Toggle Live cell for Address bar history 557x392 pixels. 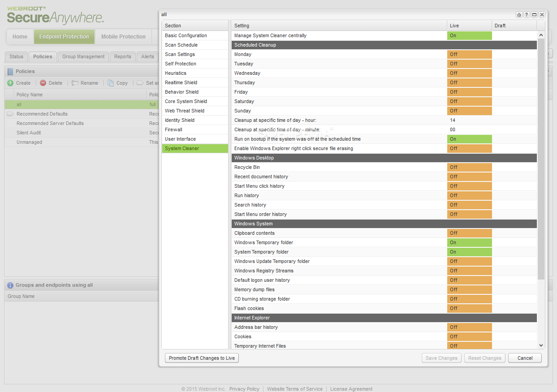point(469,327)
